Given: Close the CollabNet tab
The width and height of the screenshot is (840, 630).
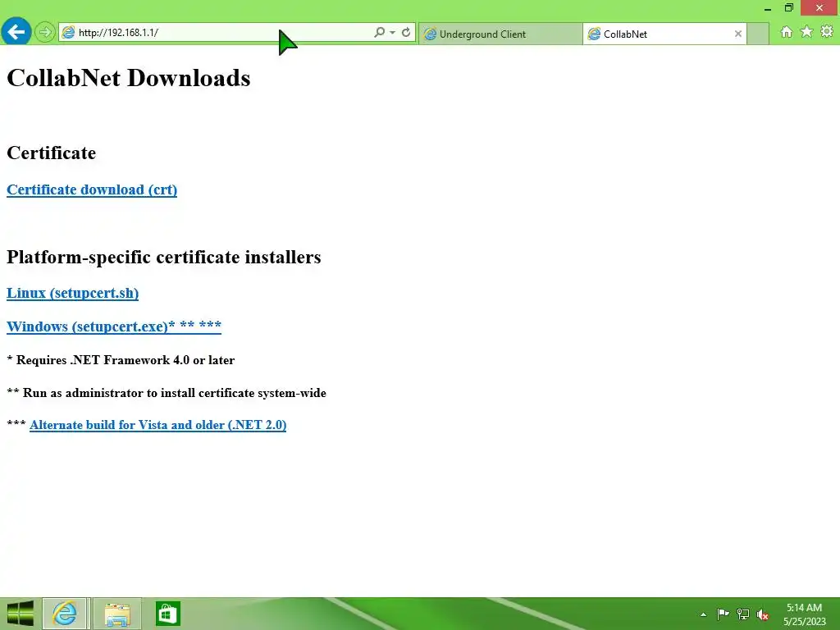Looking at the screenshot, I should pyautogui.click(x=737, y=34).
